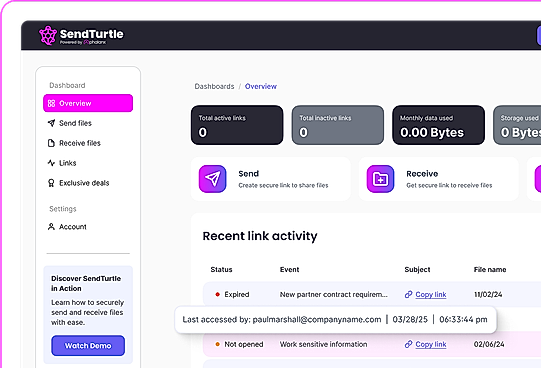This screenshot has height=368, width=541.
Task: Click the 'Powered by phalanx' text
Action: (x=83, y=42)
